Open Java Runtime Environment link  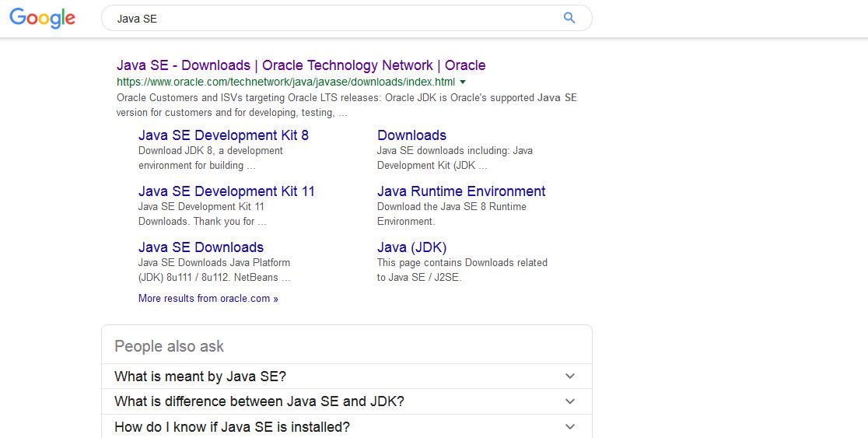coord(461,191)
